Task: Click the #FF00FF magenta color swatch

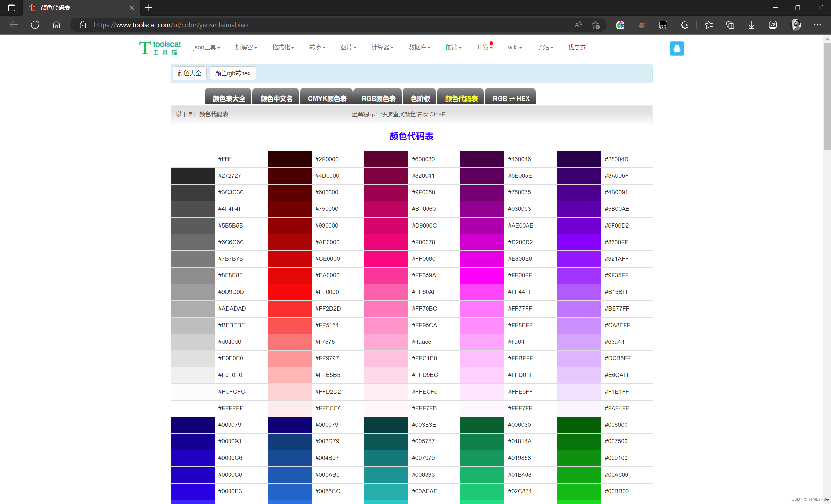Action: [x=482, y=276]
